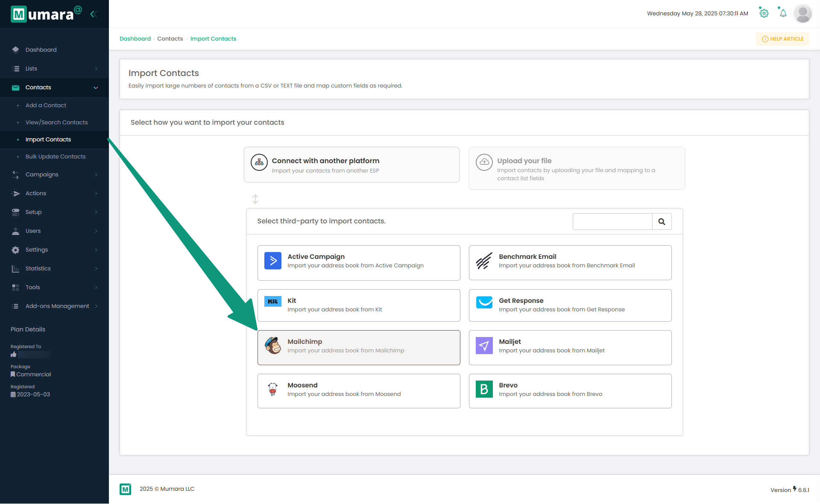Image resolution: width=820 pixels, height=504 pixels.
Task: Open the Campaigns menu label
Action: (x=42, y=175)
